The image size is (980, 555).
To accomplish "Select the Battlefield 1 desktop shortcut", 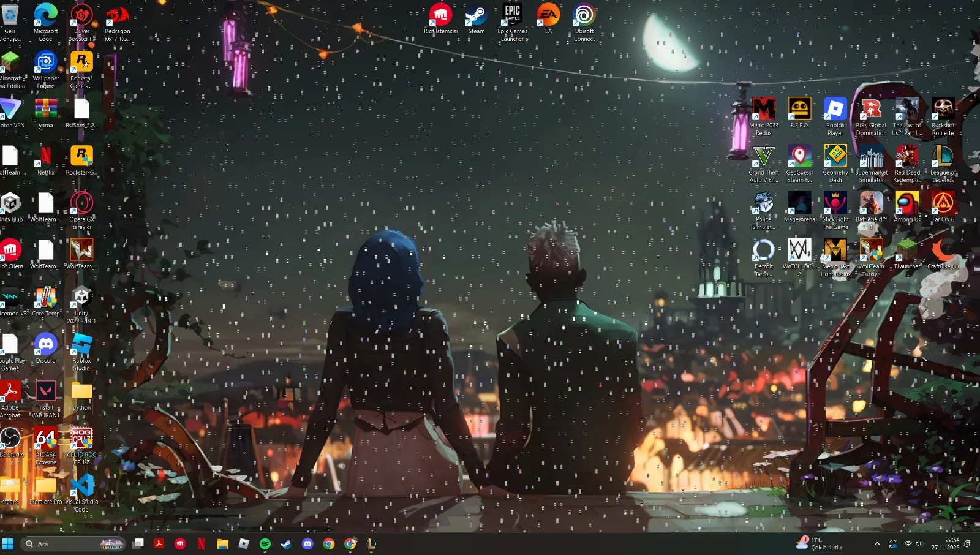I will tap(871, 211).
